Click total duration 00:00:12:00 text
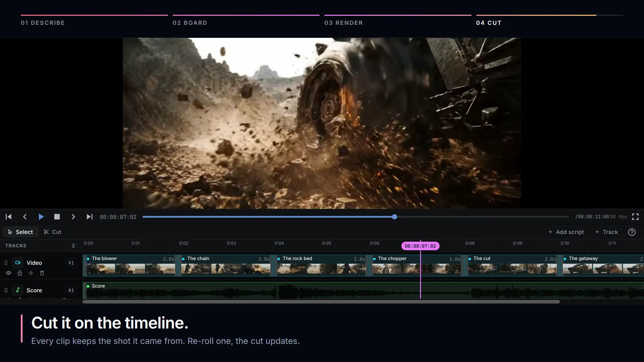The width and height of the screenshot is (644, 362). tap(592, 217)
